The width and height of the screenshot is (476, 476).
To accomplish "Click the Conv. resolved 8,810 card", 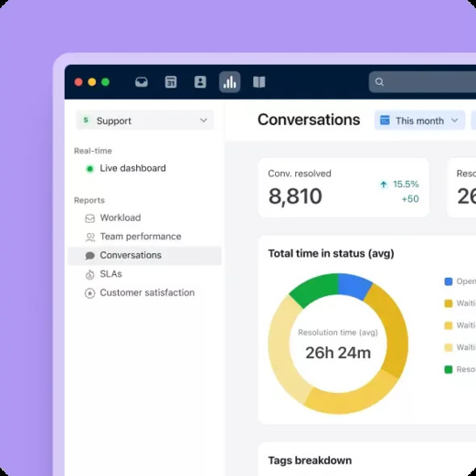I will (x=344, y=187).
